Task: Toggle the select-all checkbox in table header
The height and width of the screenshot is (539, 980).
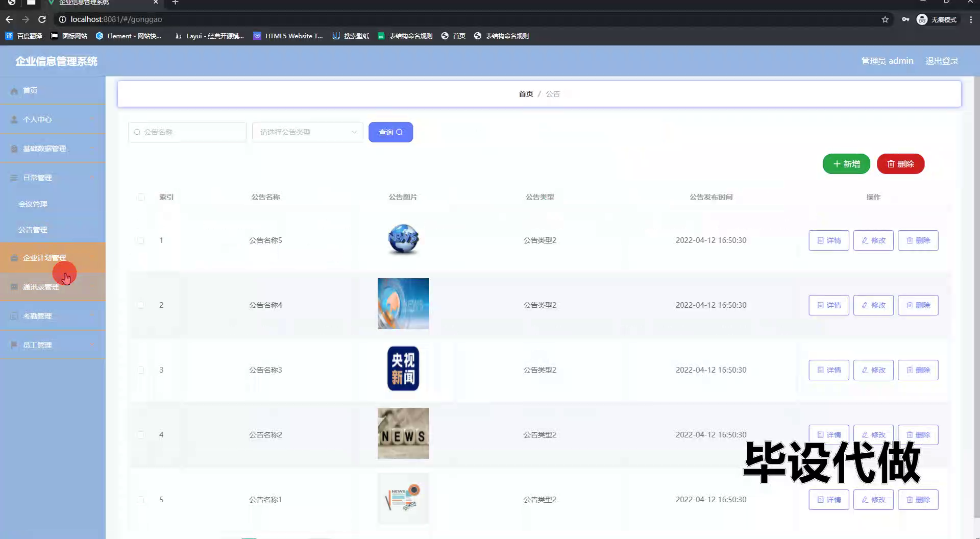Action: coord(141,197)
